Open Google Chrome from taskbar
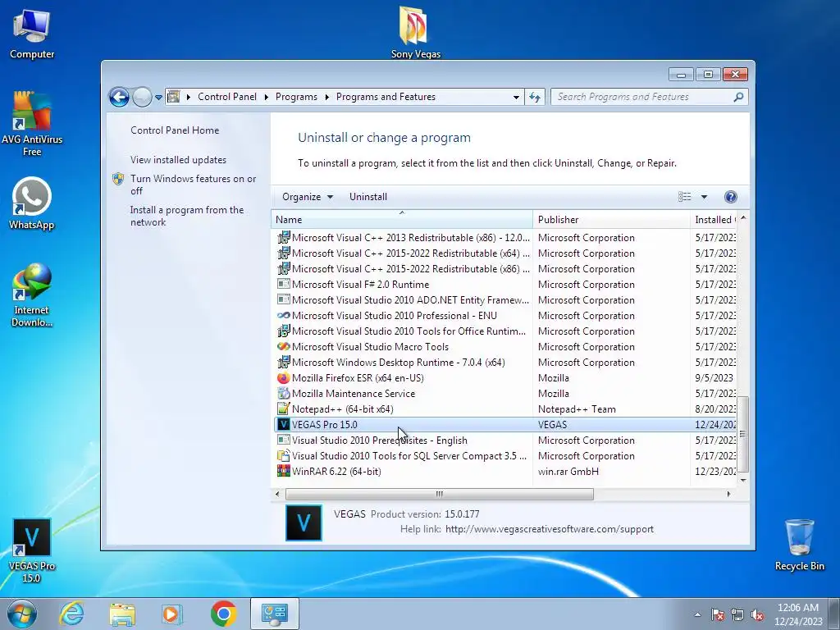The height and width of the screenshot is (630, 840). [224, 614]
